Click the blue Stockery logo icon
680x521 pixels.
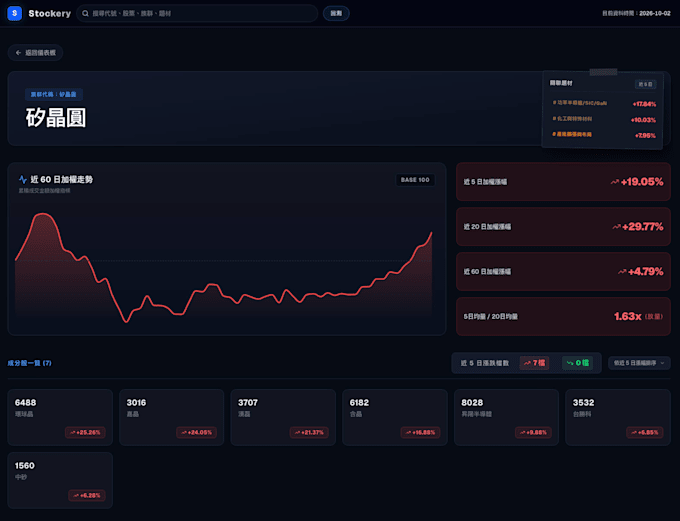point(15,13)
